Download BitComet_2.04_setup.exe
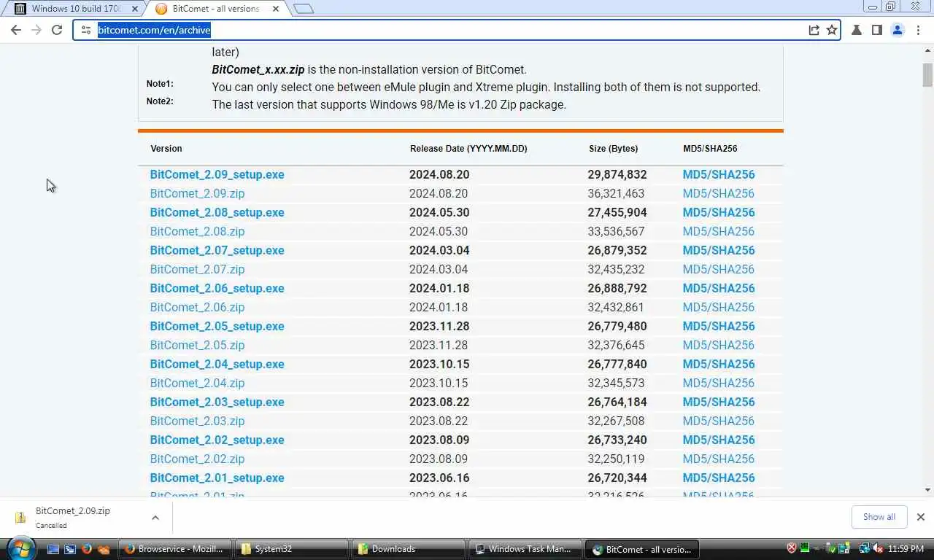This screenshot has height=560, width=934. coord(217,364)
